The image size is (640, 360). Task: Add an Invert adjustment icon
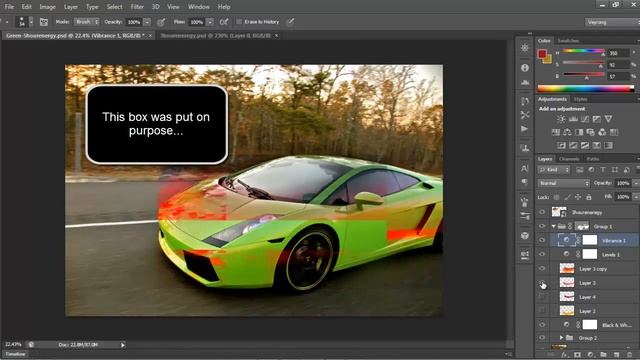(562, 145)
